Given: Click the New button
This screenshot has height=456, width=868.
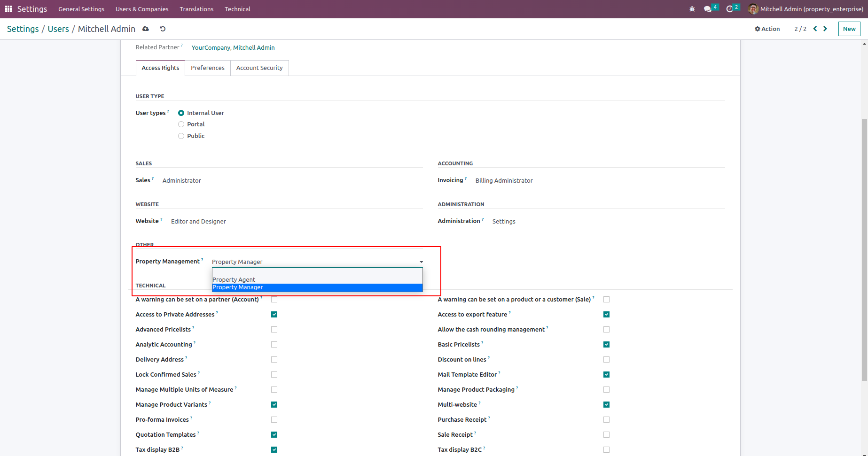Looking at the screenshot, I should [849, 29].
